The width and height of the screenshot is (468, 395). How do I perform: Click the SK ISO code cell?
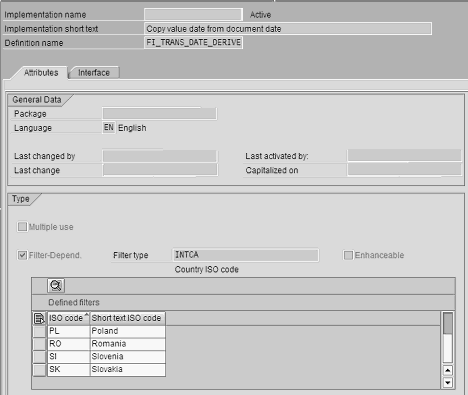coord(69,370)
